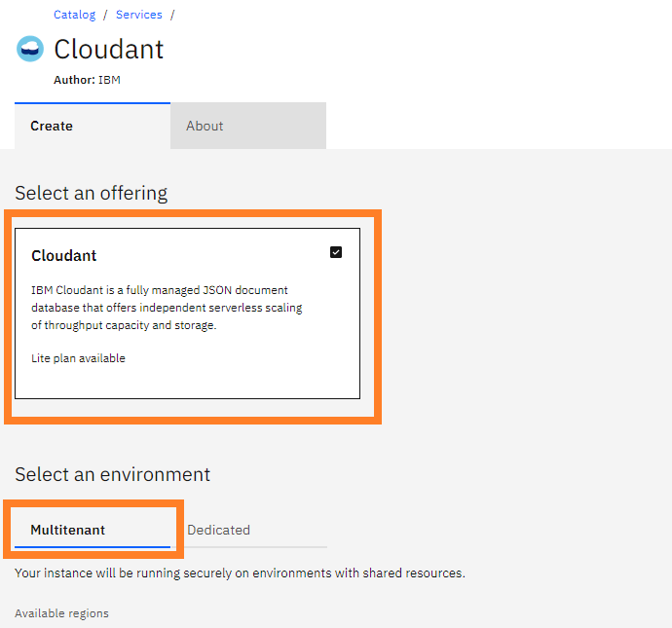Click the Cloudant title inside the offering card
Image resolution: width=672 pixels, height=628 pixels.
click(64, 256)
